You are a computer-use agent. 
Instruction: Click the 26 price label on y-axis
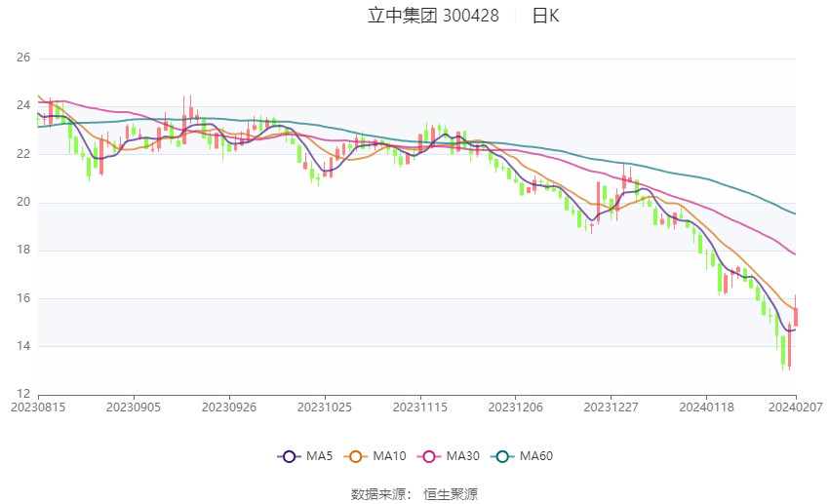pyautogui.click(x=23, y=58)
